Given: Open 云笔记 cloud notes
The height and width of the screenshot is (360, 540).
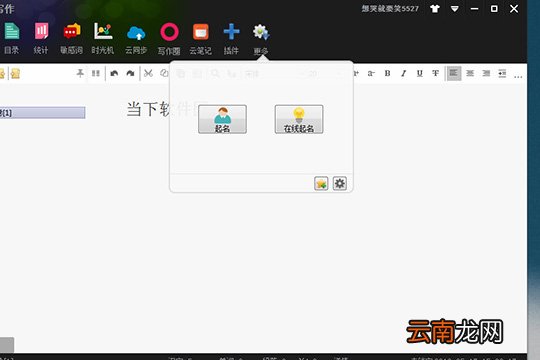Looking at the screenshot, I should point(200,38).
